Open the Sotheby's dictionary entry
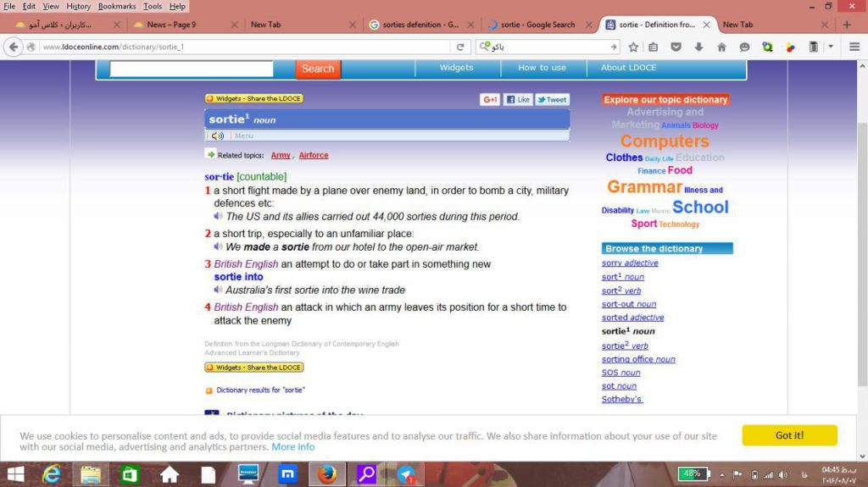The width and height of the screenshot is (868, 487). click(621, 399)
